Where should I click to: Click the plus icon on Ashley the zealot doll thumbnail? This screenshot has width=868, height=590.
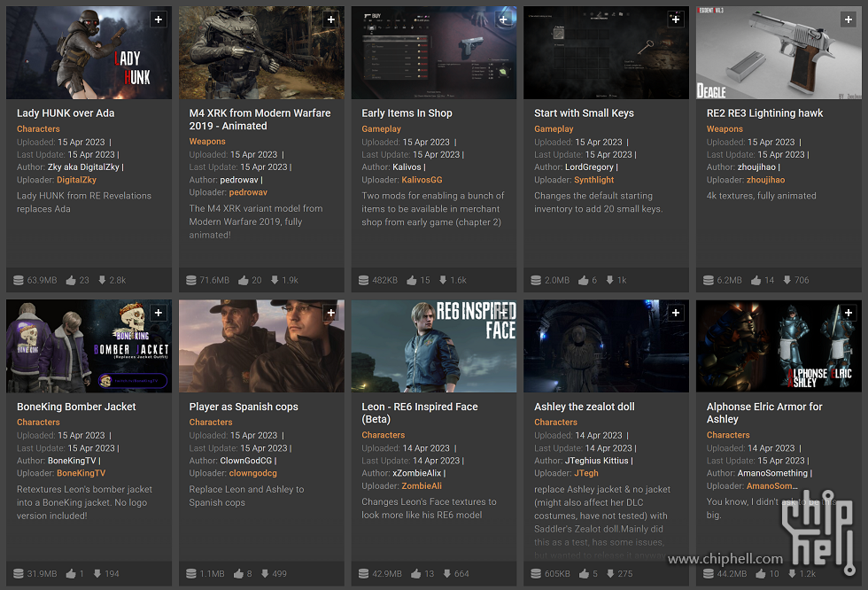pyautogui.click(x=676, y=313)
